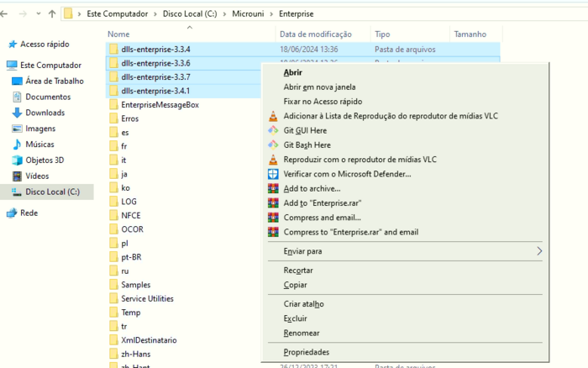Click the Área de Trabalho desktop icon
Image resolution: width=588 pixels, height=368 pixels.
(x=18, y=81)
